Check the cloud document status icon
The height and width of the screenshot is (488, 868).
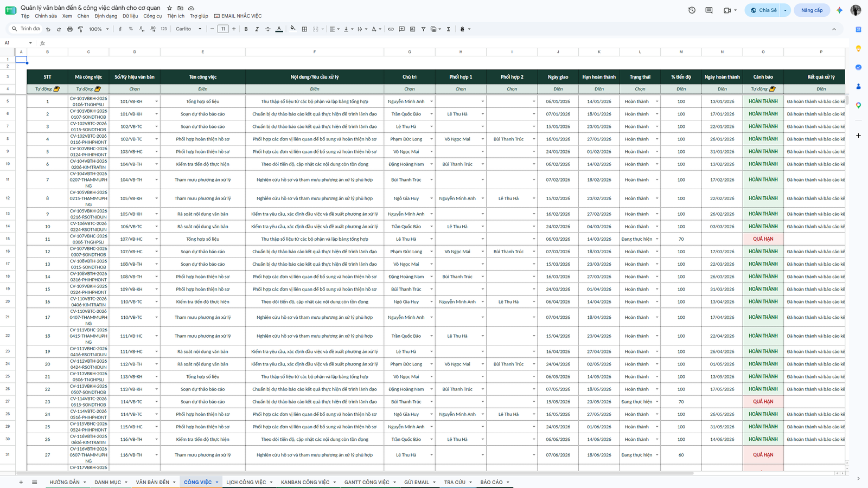tap(191, 8)
